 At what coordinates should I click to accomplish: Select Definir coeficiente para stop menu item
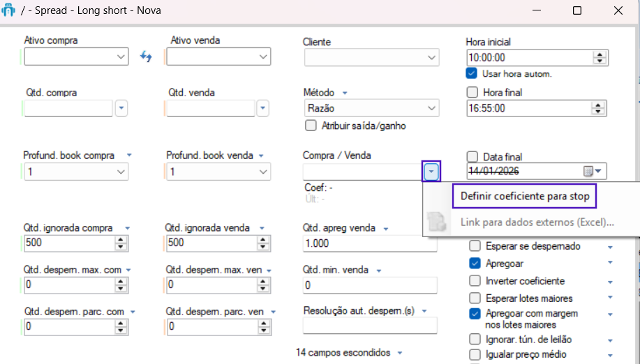coord(525,197)
